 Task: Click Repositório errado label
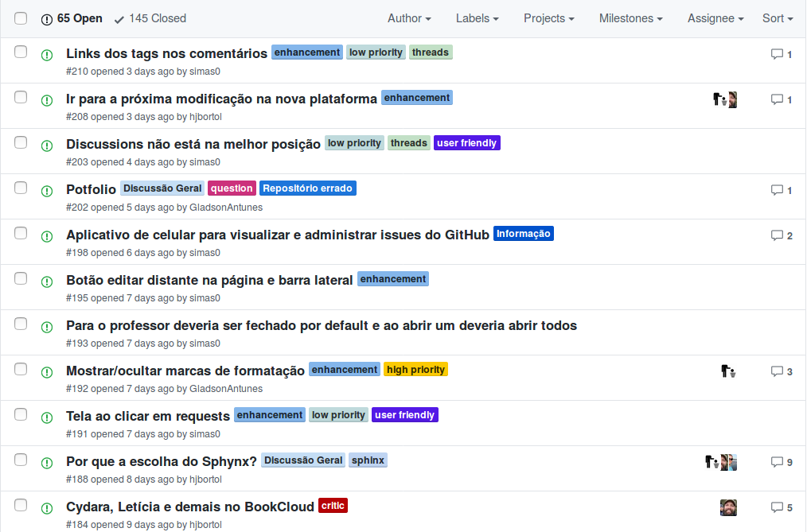(308, 188)
